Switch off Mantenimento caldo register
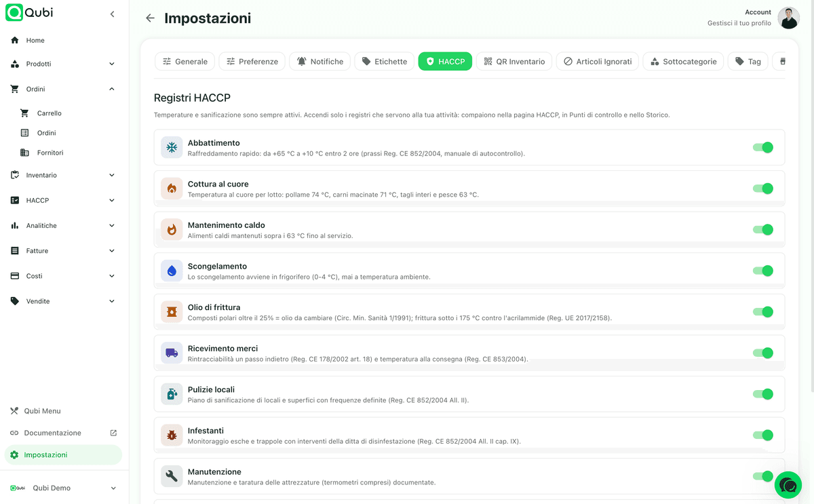Screen dimensions: 814x504 point(763,230)
